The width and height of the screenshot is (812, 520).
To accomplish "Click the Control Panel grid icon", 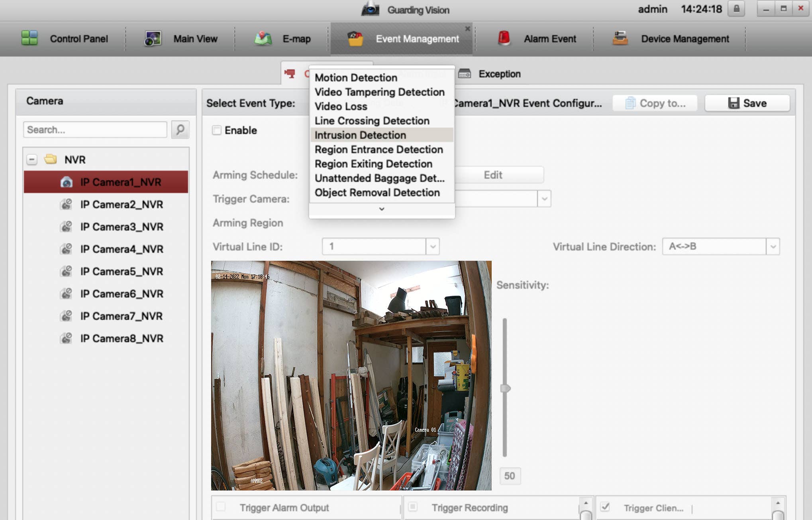I will pos(29,38).
